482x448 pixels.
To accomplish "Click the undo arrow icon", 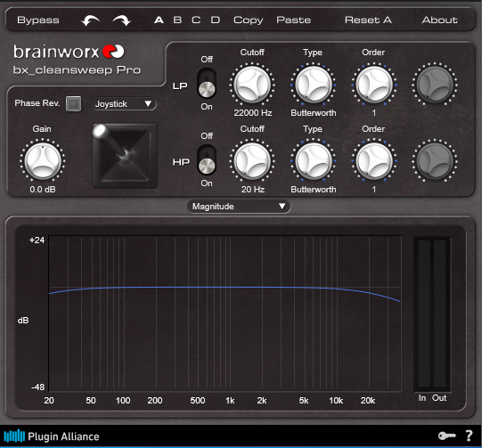I will click(x=90, y=20).
